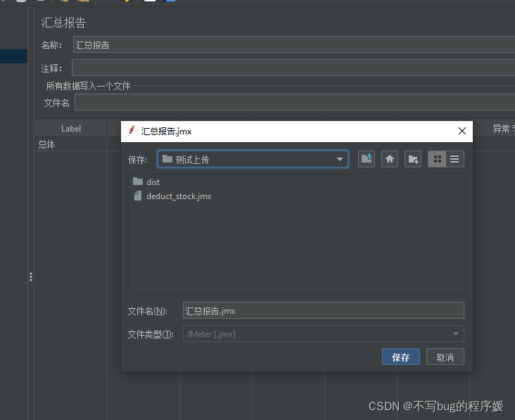515x420 pixels.
Task: Click the dist folder name text
Action: [153, 182]
